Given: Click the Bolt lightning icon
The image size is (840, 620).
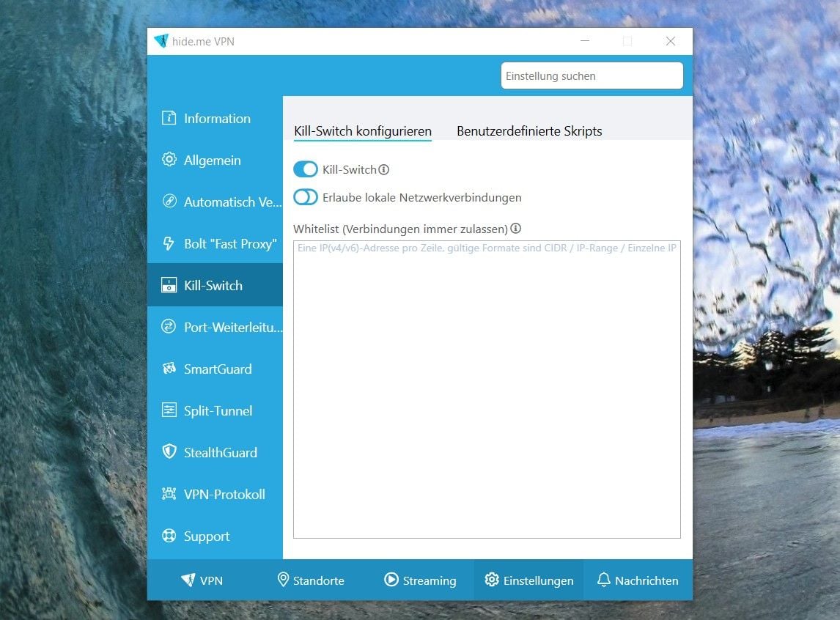Looking at the screenshot, I should tap(169, 243).
